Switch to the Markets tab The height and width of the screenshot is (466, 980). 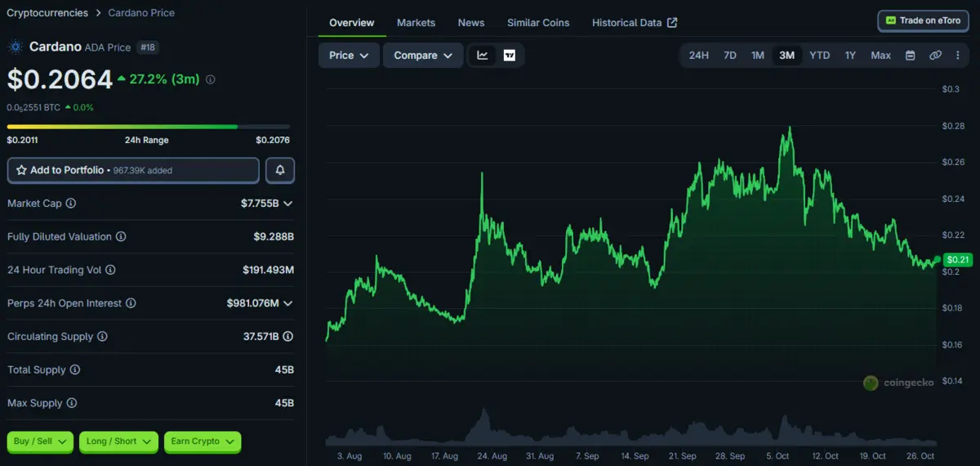click(x=416, y=23)
